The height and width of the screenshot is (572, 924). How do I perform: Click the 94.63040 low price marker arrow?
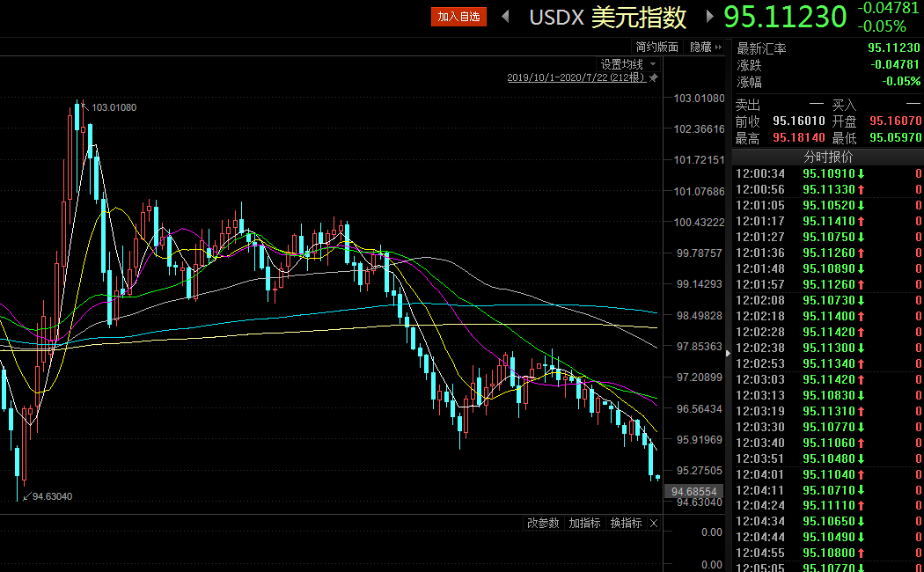[28, 496]
